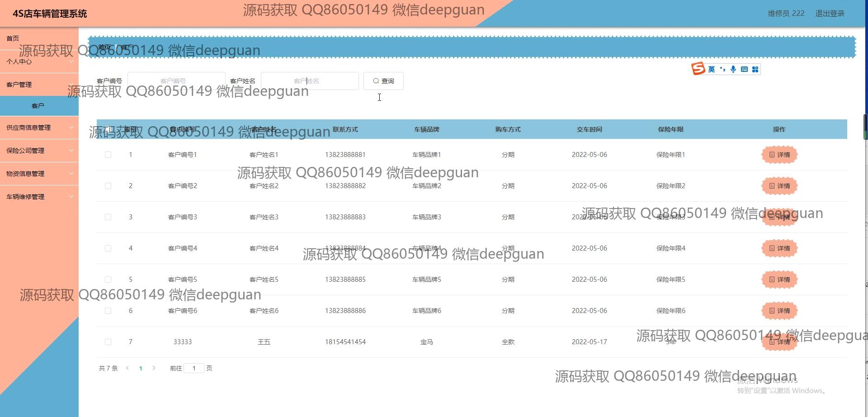Collapse the 客户管理 sidebar menu
The height and width of the screenshot is (417, 868).
pos(39,85)
